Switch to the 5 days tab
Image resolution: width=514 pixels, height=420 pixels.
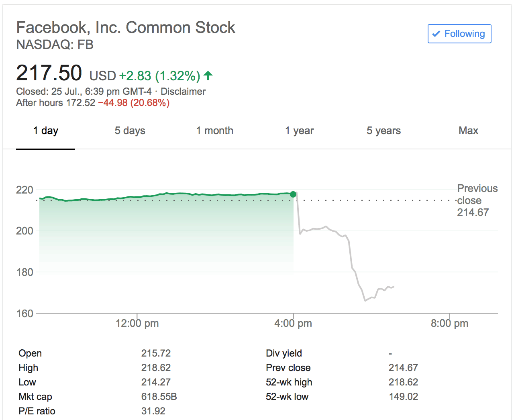click(x=130, y=131)
